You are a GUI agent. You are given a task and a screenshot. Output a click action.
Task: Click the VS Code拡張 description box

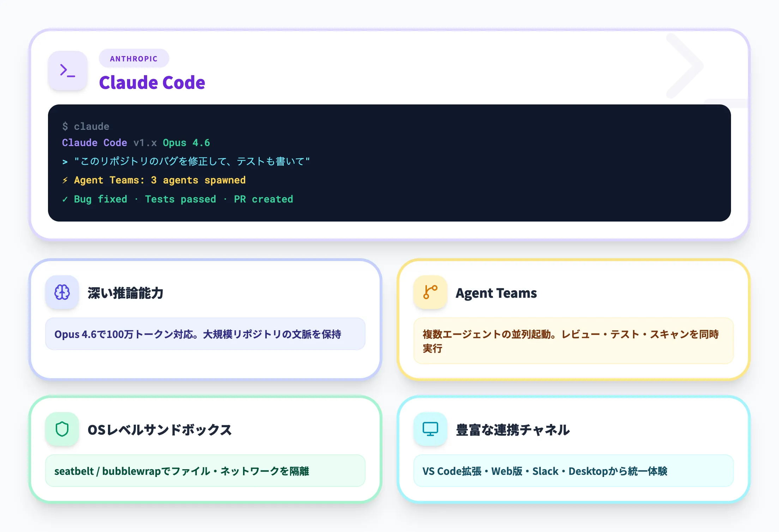[x=573, y=471]
